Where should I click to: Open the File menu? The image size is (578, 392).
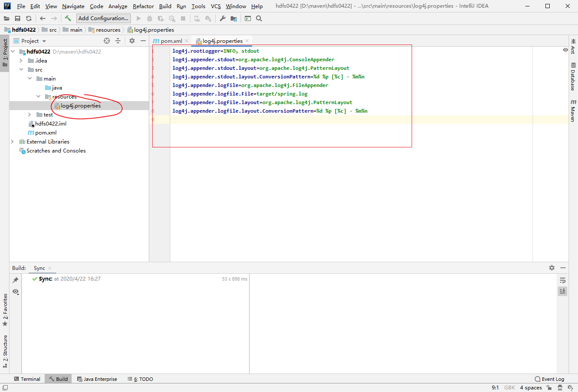(21, 6)
